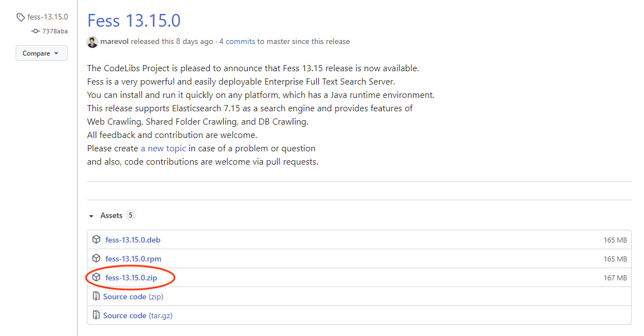The height and width of the screenshot is (336, 644).
Task: Open the Fess 13.15.0 release title
Action: click(134, 21)
